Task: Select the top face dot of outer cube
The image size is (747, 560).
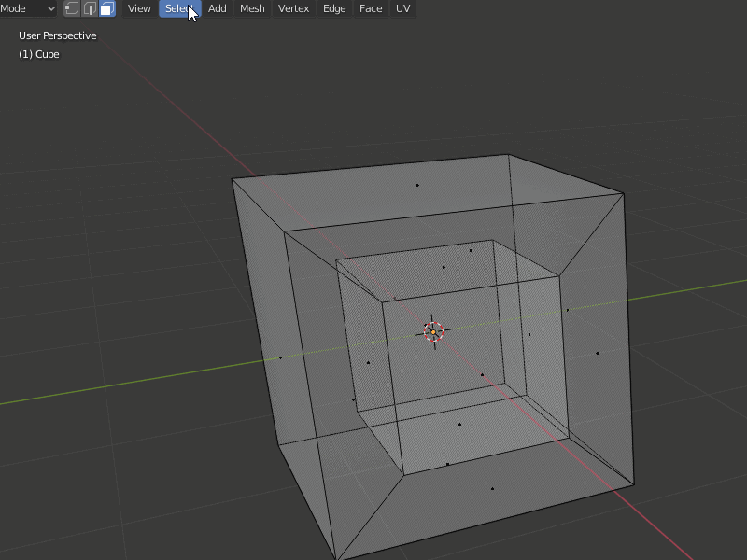Action: point(416,184)
